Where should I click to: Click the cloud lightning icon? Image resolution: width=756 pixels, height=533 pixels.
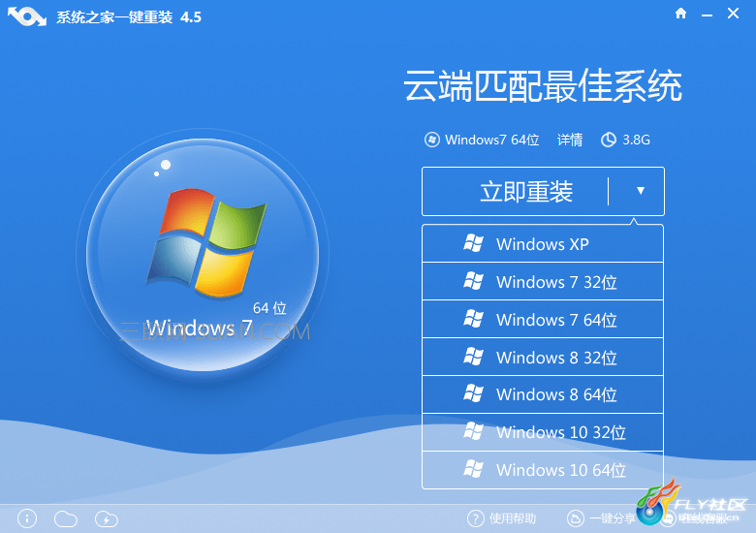[106, 519]
